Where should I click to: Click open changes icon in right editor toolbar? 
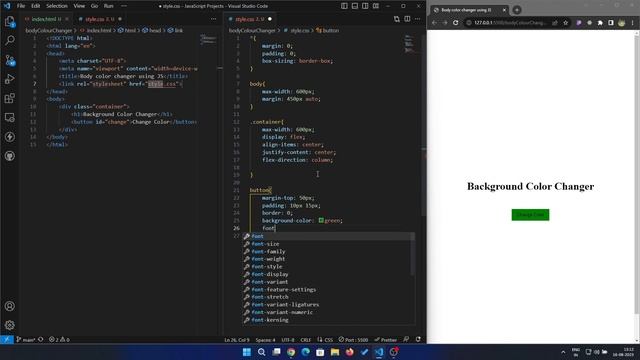(397, 19)
